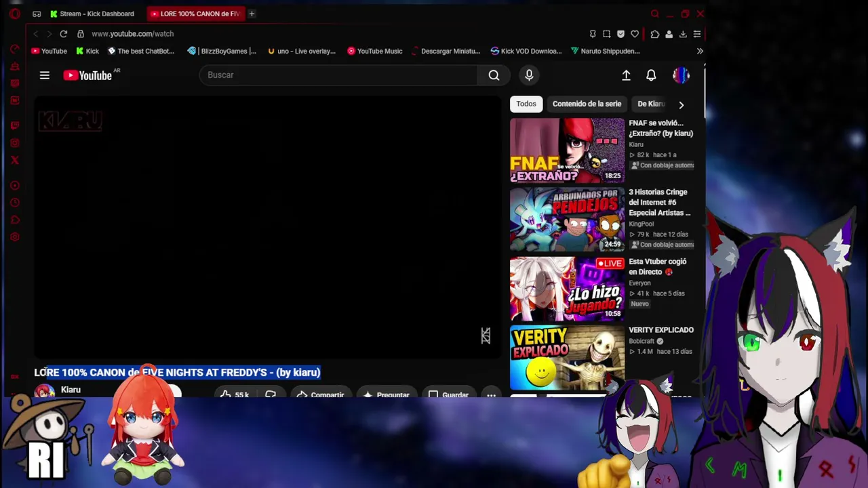Screen dimensions: 868x488
Task: Open Instagram in the browser sidebar
Action: pyautogui.click(x=15, y=143)
